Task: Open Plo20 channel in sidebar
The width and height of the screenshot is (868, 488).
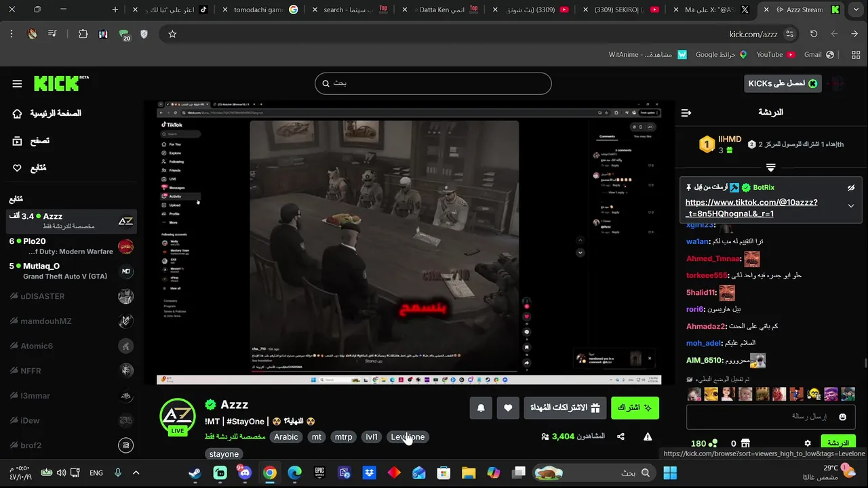Action: 71,246
